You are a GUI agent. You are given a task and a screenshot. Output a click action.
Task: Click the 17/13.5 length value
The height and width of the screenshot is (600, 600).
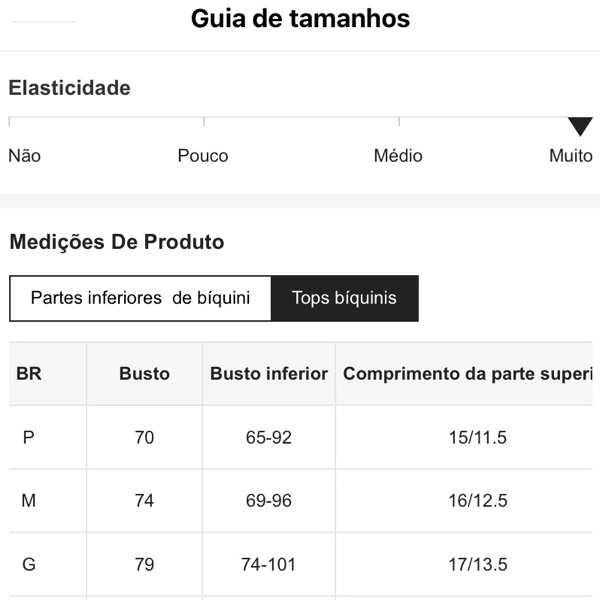coord(478,564)
